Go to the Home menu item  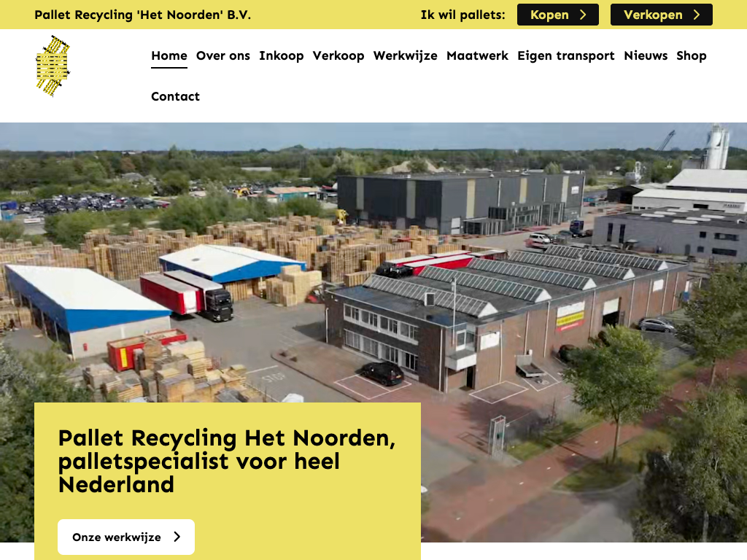click(x=169, y=55)
